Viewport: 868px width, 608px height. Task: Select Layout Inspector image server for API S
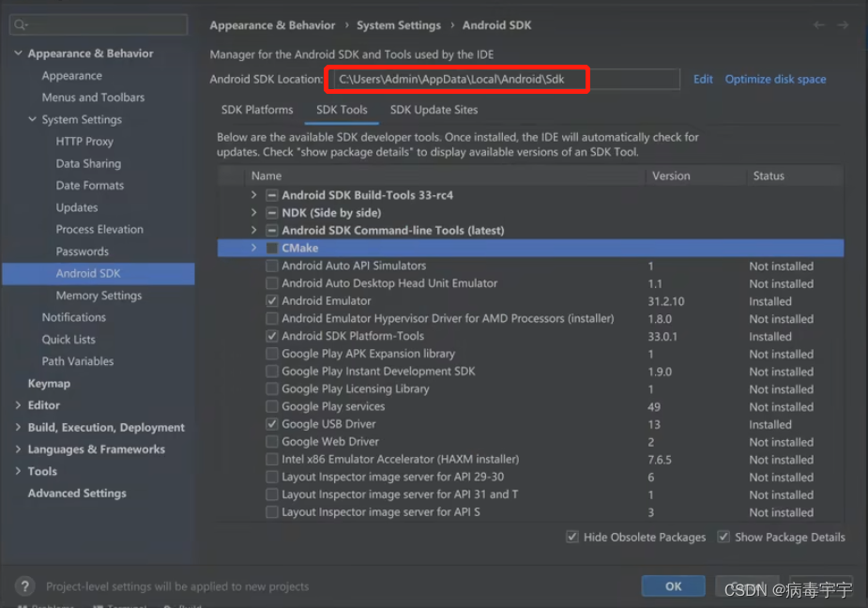pyautogui.click(x=530, y=512)
